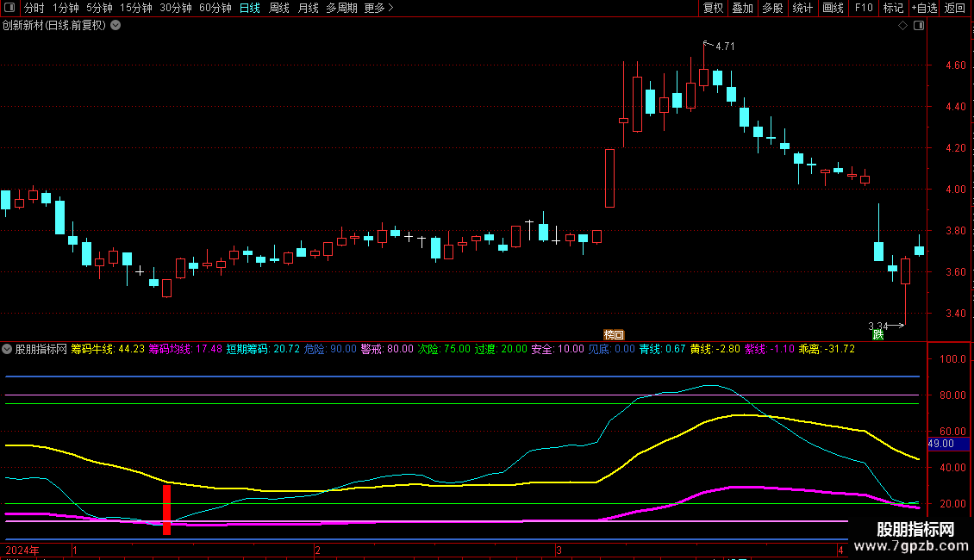Open F10 company info
The height and width of the screenshot is (560, 974).
click(x=863, y=9)
